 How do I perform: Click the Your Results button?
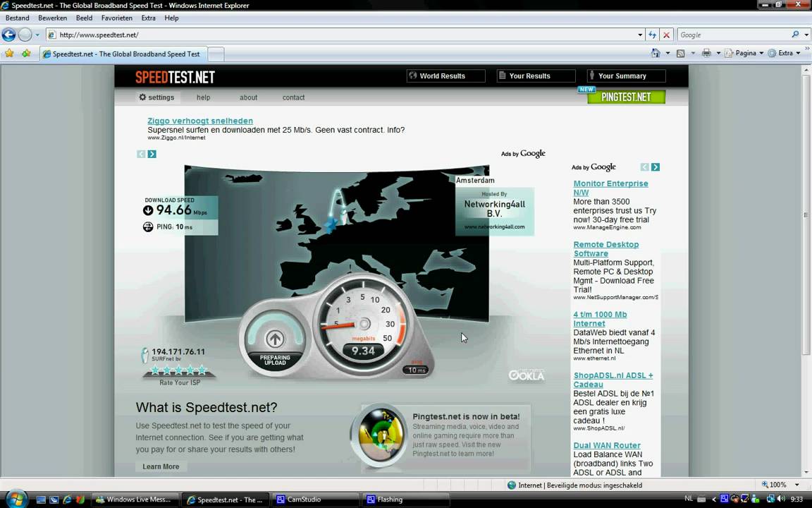(536, 75)
